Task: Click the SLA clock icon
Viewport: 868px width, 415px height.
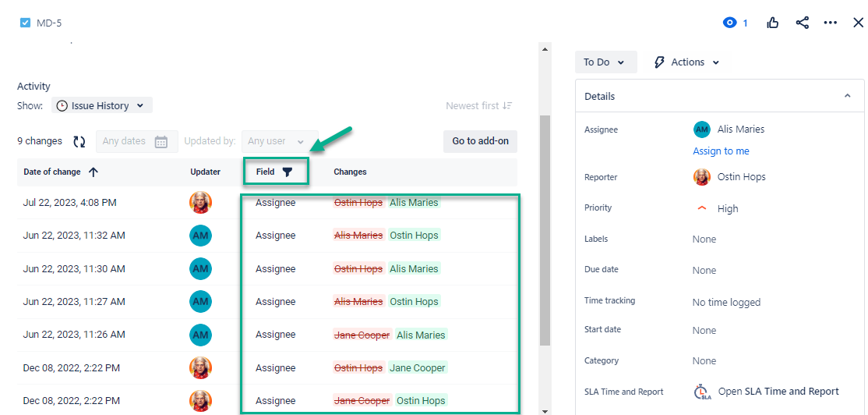Action: [x=702, y=392]
